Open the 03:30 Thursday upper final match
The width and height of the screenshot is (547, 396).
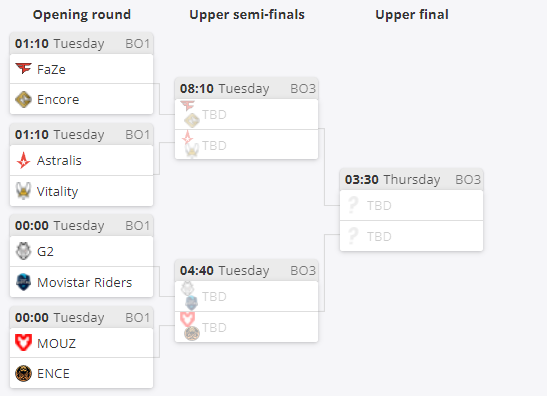[412, 179]
